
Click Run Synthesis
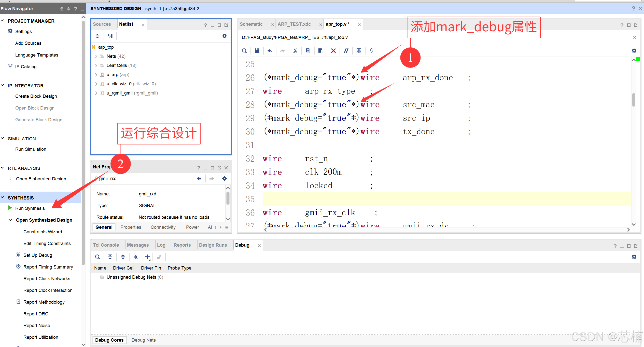(x=30, y=208)
